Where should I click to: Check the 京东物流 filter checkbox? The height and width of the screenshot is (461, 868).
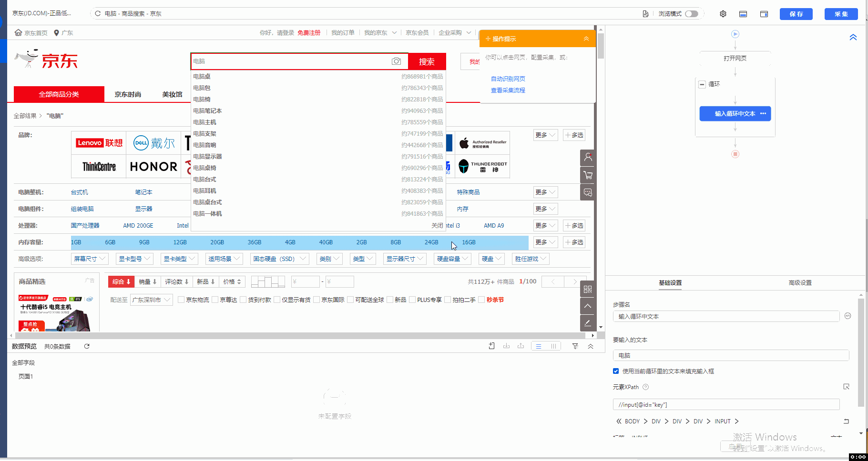tap(181, 300)
